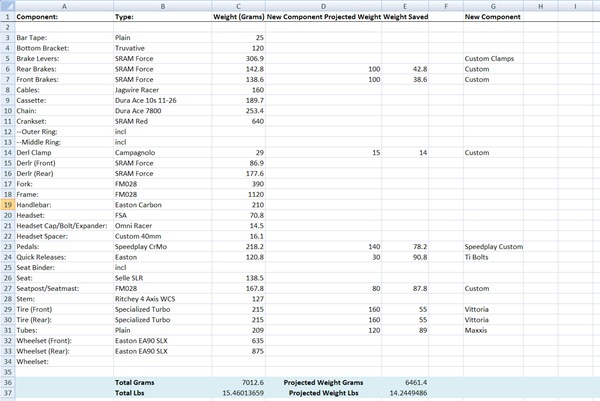The height and width of the screenshot is (401, 600).
Task: Select the 'Speedplay CrMo' cell
Action: pos(162,246)
